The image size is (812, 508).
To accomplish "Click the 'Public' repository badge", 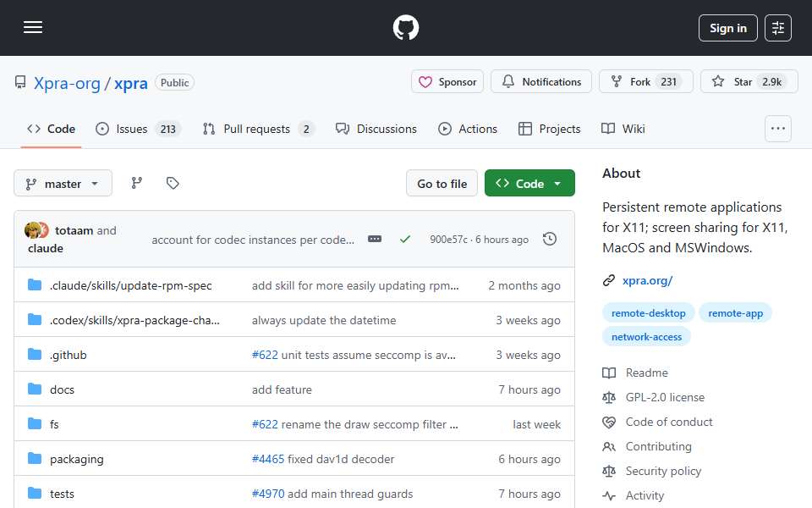I will tap(174, 83).
